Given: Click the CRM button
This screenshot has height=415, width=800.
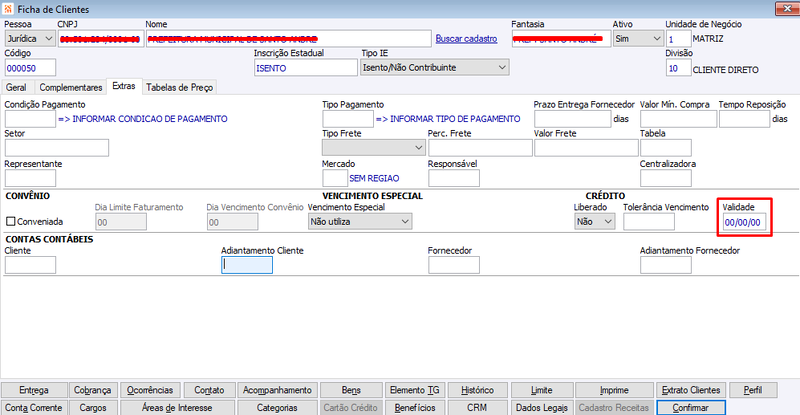Looking at the screenshot, I should click(x=478, y=408).
